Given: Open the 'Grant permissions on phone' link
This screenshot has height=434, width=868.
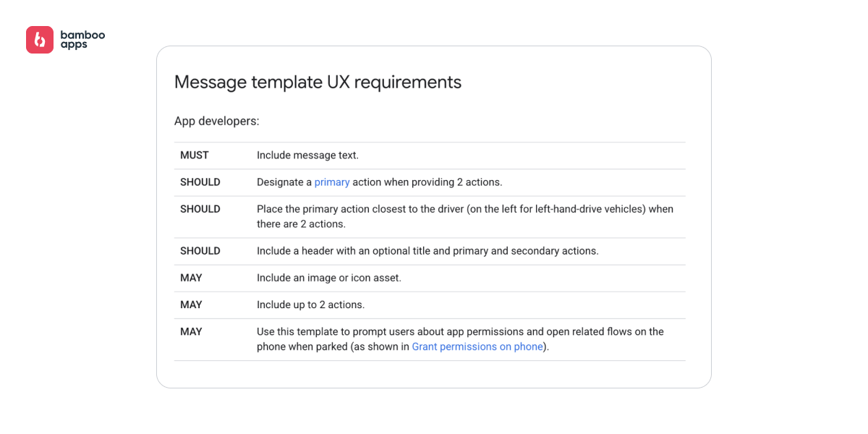Looking at the screenshot, I should pos(477,346).
